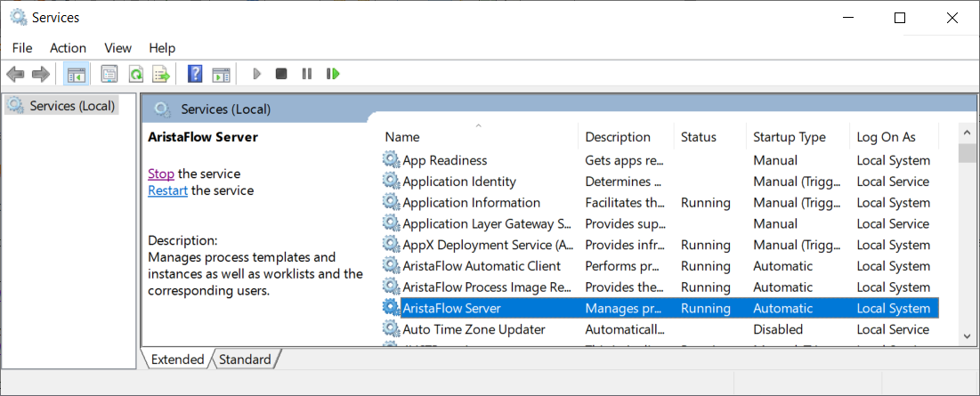Image resolution: width=980 pixels, height=396 pixels.
Task: Sort by the Status column header
Action: click(x=710, y=137)
